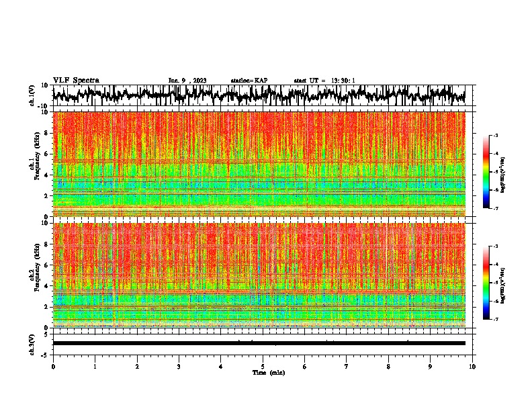Screen dimensions: 532x411
Task: Select the "Time (min)" axis label
Action: coord(269,373)
